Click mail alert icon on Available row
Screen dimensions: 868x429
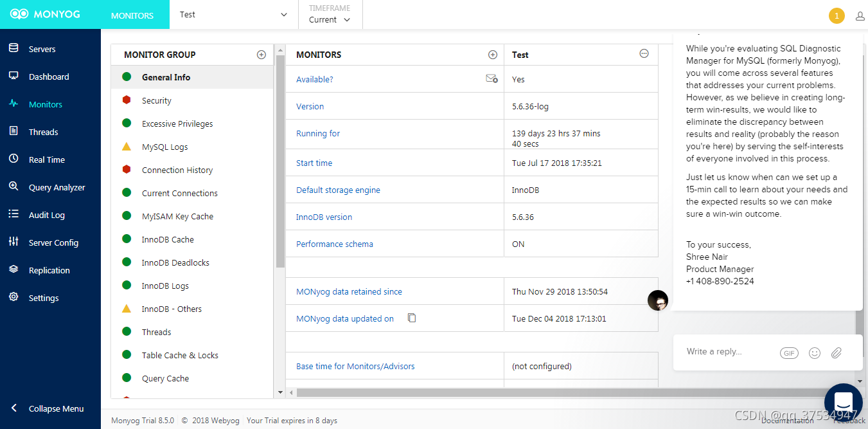(x=492, y=79)
